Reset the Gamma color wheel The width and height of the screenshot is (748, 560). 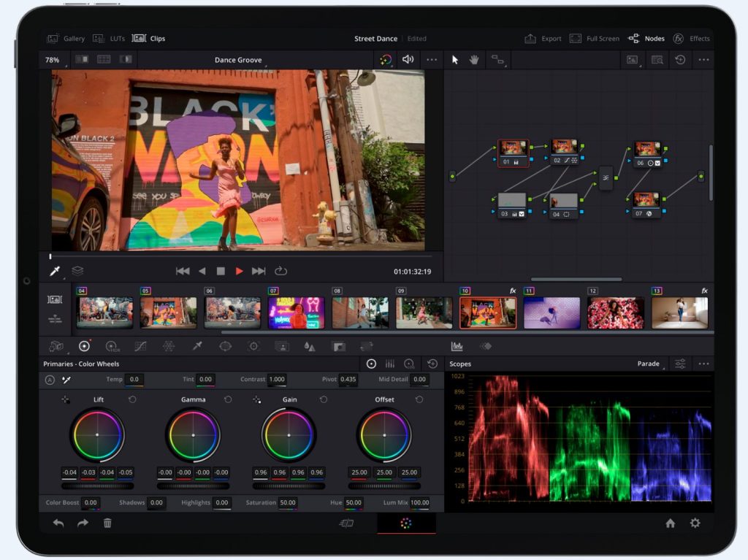click(228, 399)
